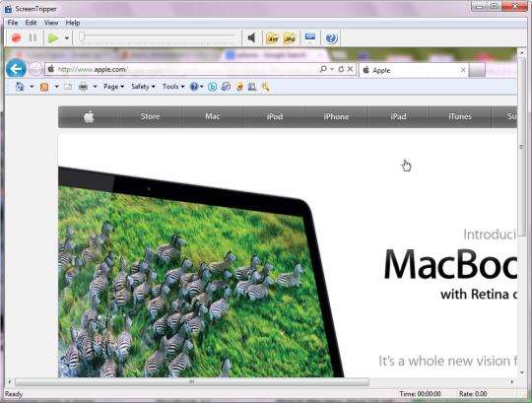Click the screen capture monitor icon
532x403 pixels.
[310, 37]
